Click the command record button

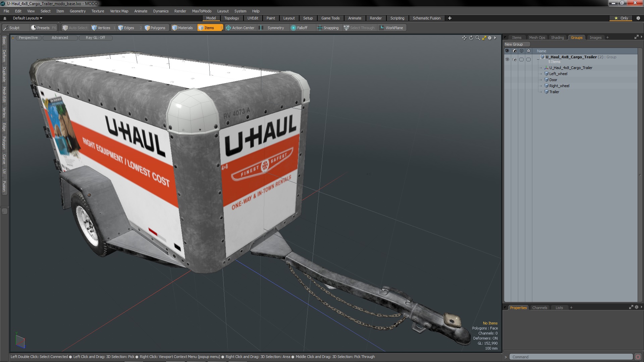coord(638,357)
